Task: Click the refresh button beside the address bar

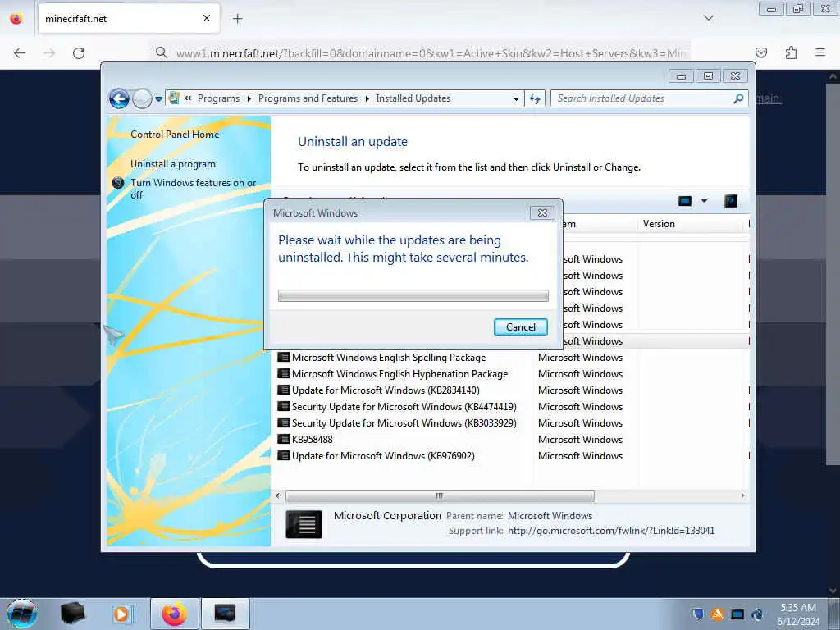Action: click(x=535, y=98)
